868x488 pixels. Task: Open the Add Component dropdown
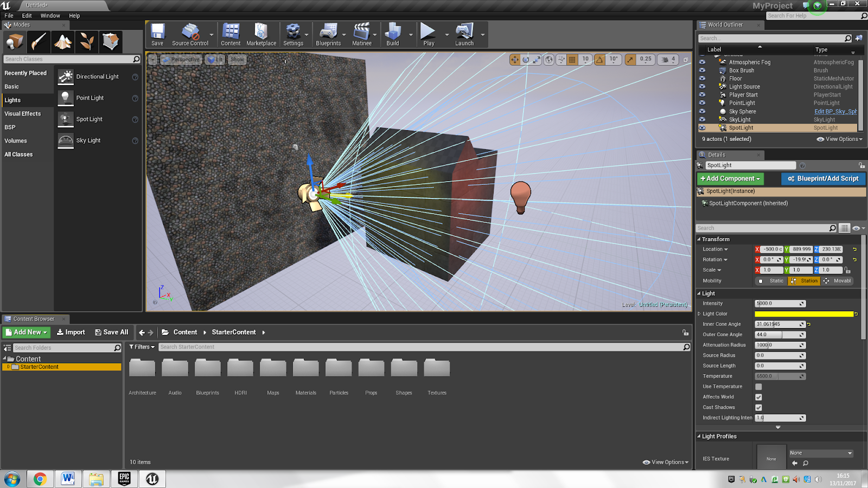click(x=730, y=178)
